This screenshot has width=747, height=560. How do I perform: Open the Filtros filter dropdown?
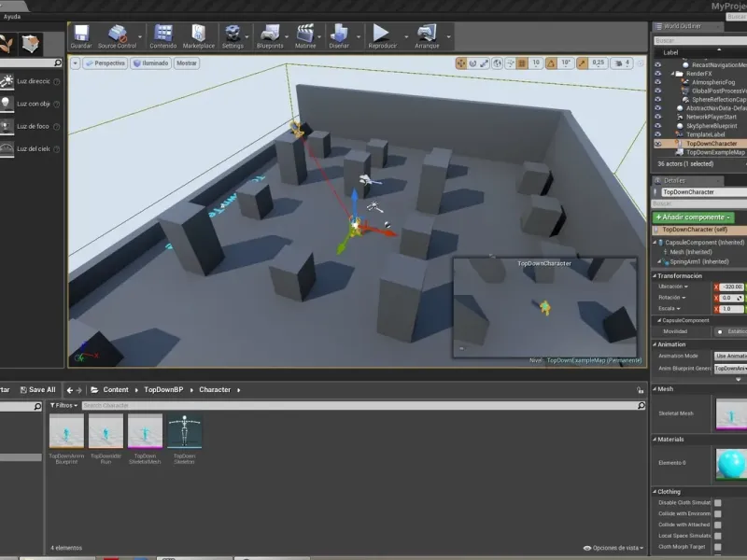point(63,406)
